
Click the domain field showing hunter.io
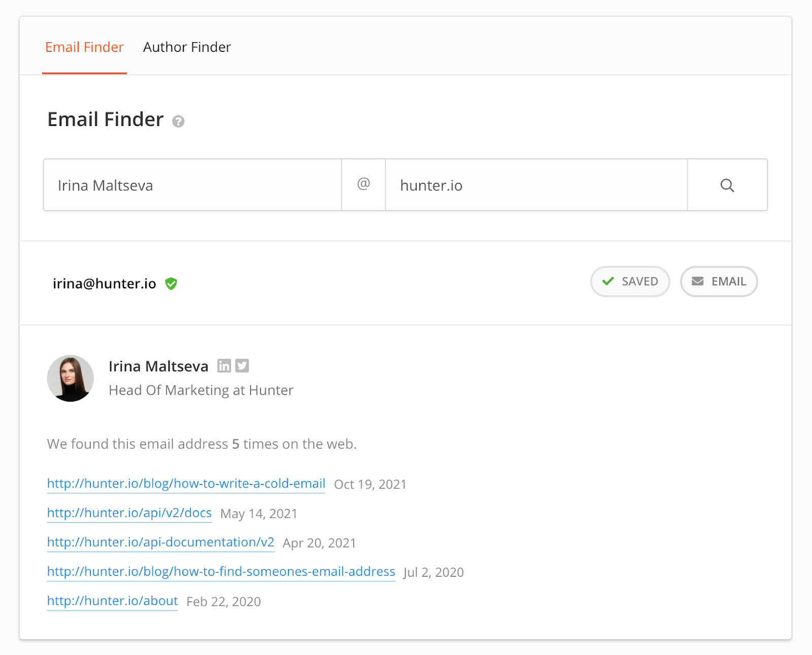pyautogui.click(x=536, y=185)
